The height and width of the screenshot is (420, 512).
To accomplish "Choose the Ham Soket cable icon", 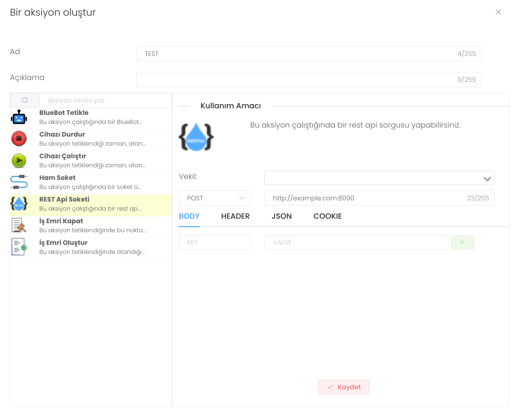I will 19,182.
